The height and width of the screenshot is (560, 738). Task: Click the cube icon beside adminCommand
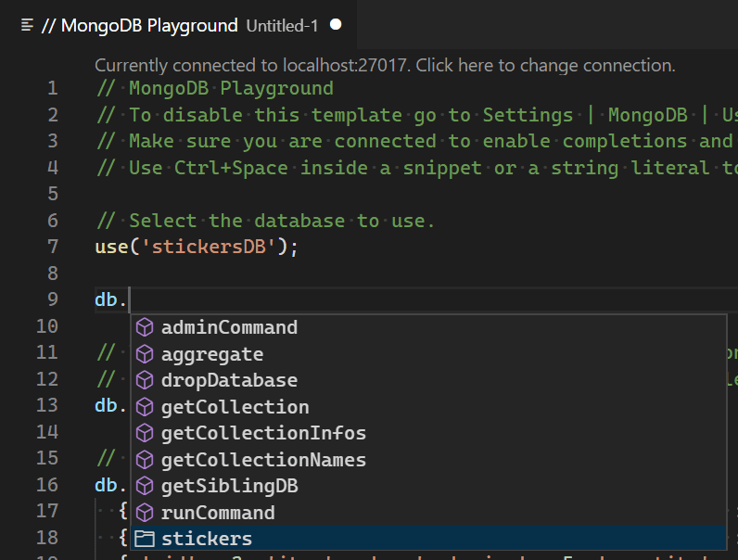coord(144,327)
